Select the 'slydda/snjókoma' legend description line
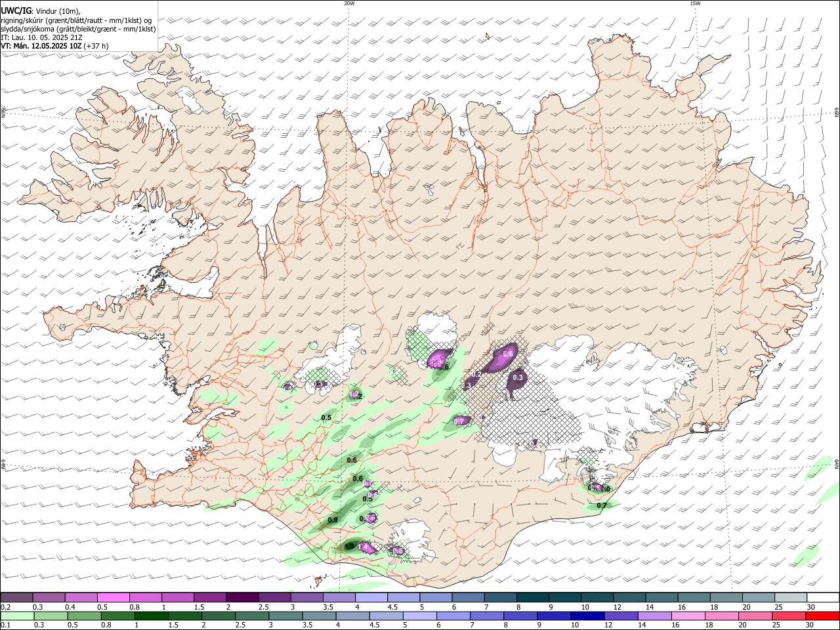 pyautogui.click(x=78, y=29)
